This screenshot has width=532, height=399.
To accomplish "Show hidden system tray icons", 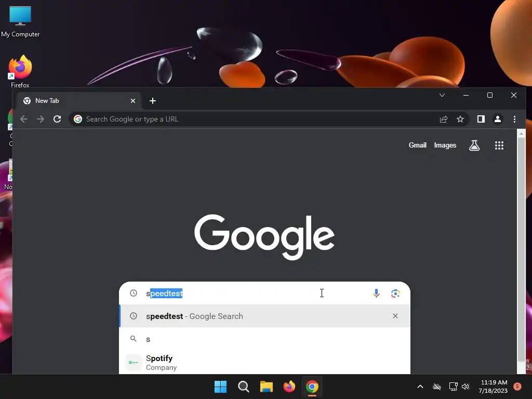I will (420, 387).
